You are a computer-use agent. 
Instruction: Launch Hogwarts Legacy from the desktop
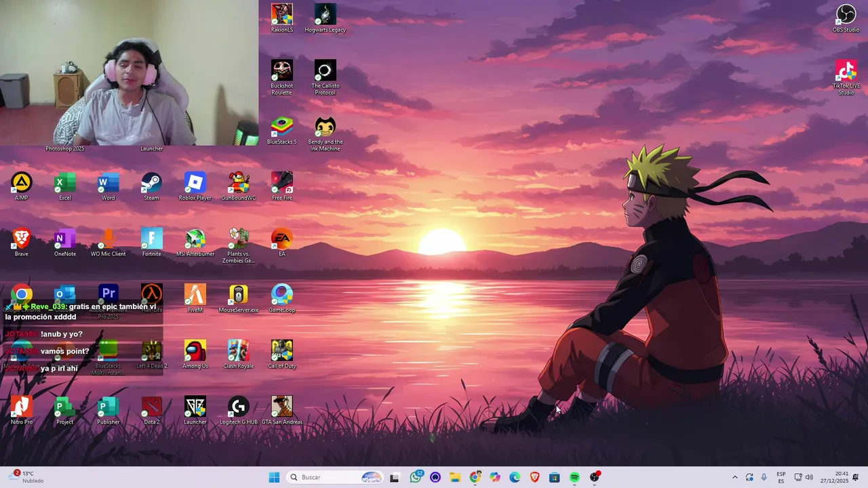(x=325, y=18)
